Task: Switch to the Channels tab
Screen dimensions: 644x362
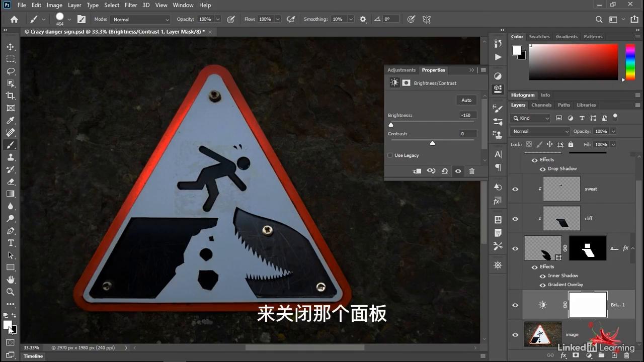Action: click(541, 105)
